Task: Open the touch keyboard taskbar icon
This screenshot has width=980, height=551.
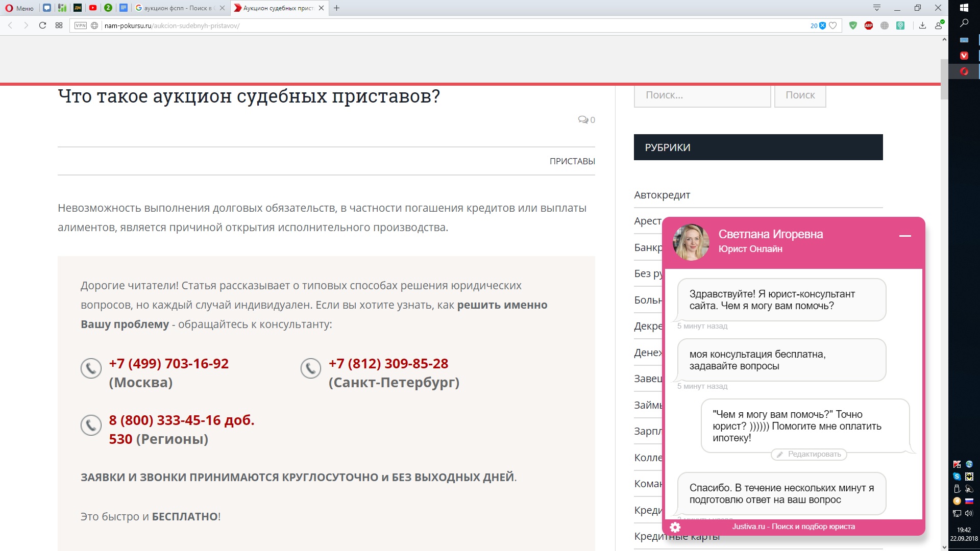Action: click(964, 40)
